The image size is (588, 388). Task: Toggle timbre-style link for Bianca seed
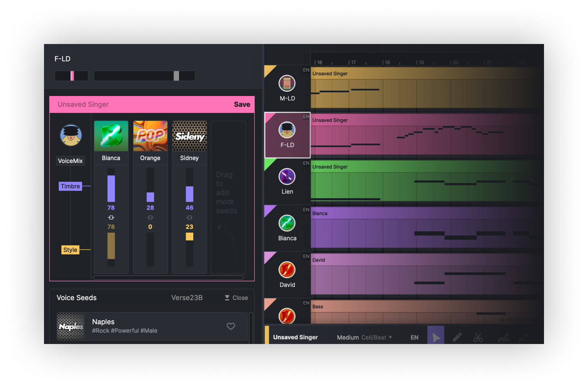click(x=111, y=217)
